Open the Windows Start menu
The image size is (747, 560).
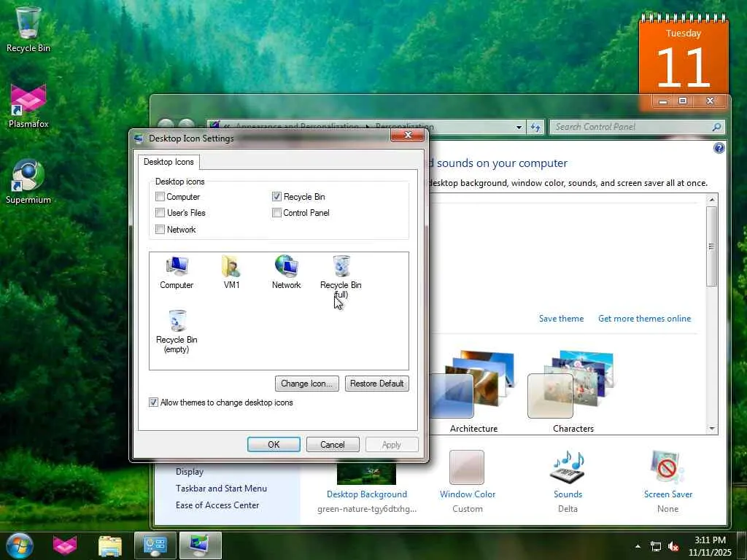point(20,545)
